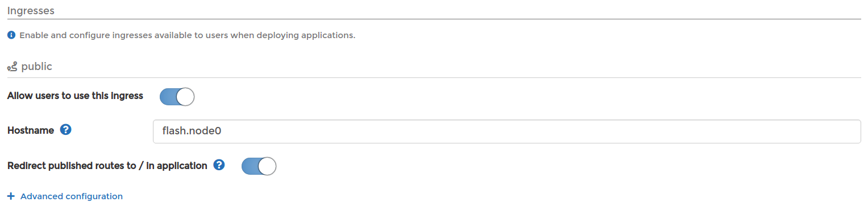Click Redirect published routes to / in application label
This screenshot has width=868, height=218.
[107, 166]
